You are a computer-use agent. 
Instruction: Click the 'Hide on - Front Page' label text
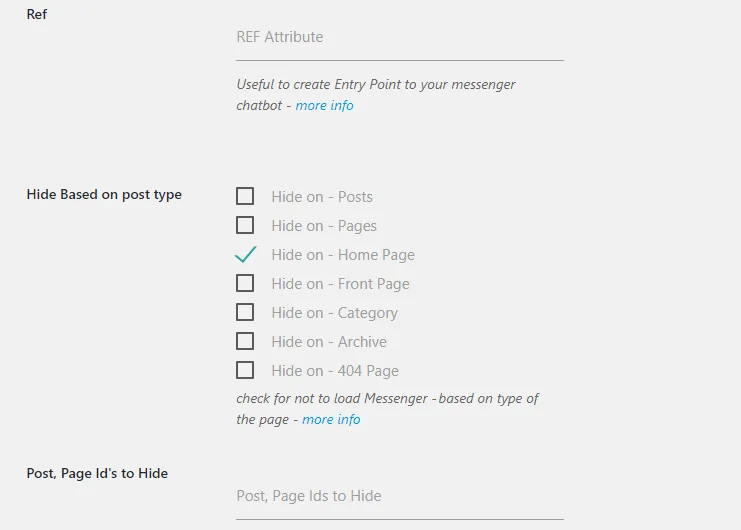(x=340, y=284)
